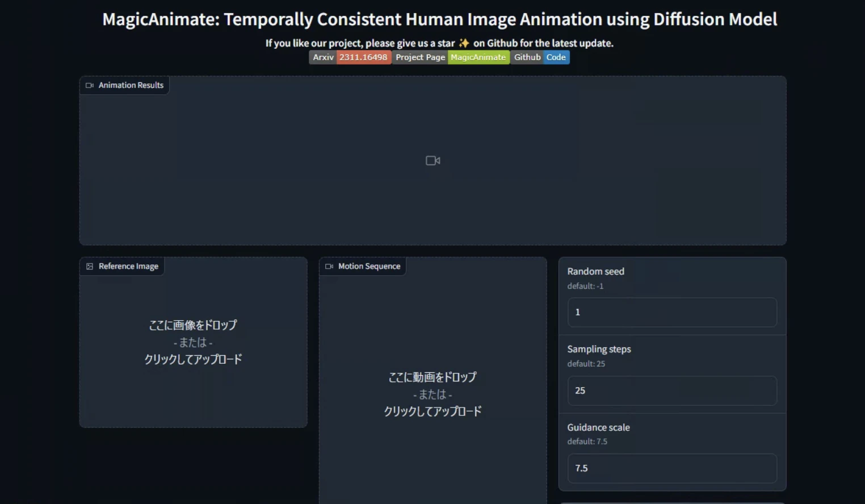Click the Reference Image label picture icon
865x504 pixels.
(x=90, y=266)
